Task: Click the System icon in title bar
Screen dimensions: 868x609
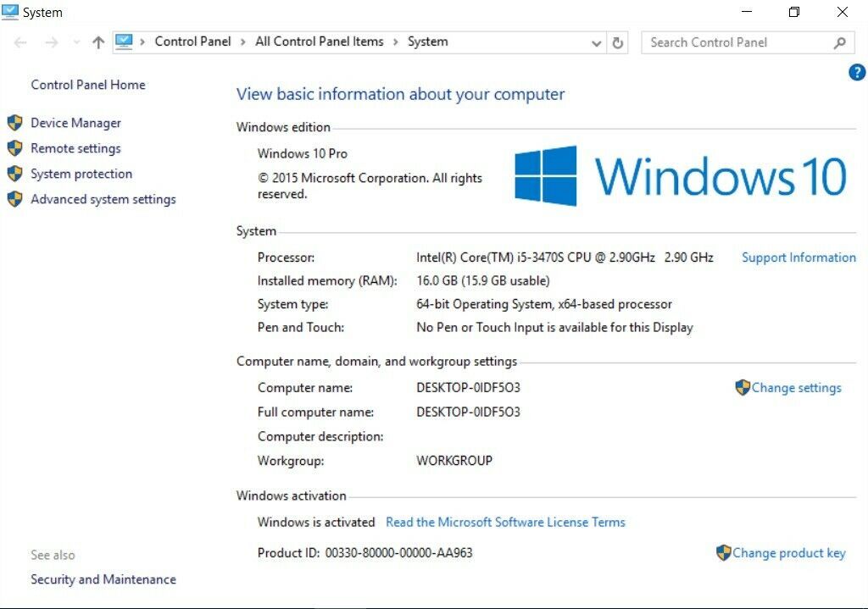Action: [10, 12]
